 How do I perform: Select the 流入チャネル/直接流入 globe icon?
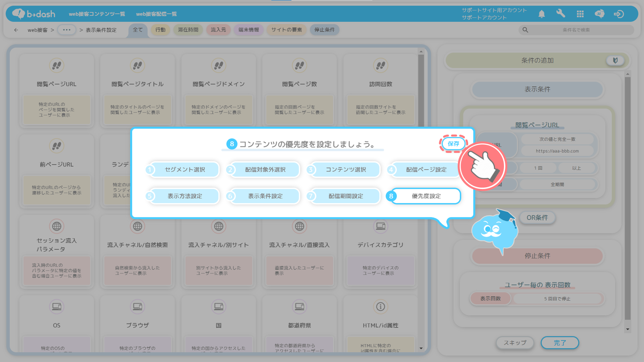[300, 226]
